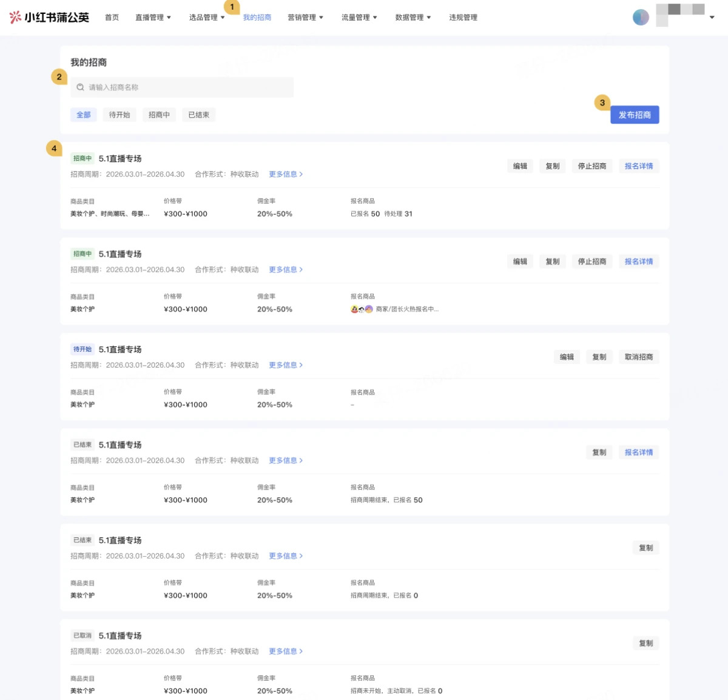The width and height of the screenshot is (728, 700).
Task: Go to the 首页 nav item
Action: click(x=112, y=18)
